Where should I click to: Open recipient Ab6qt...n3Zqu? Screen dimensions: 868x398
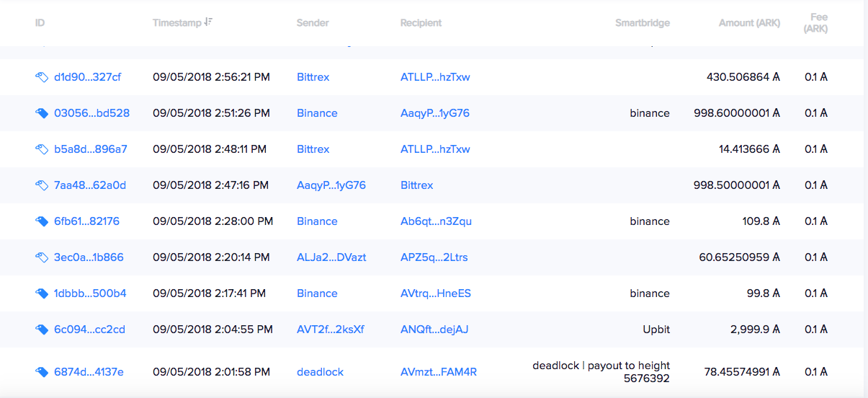436,221
